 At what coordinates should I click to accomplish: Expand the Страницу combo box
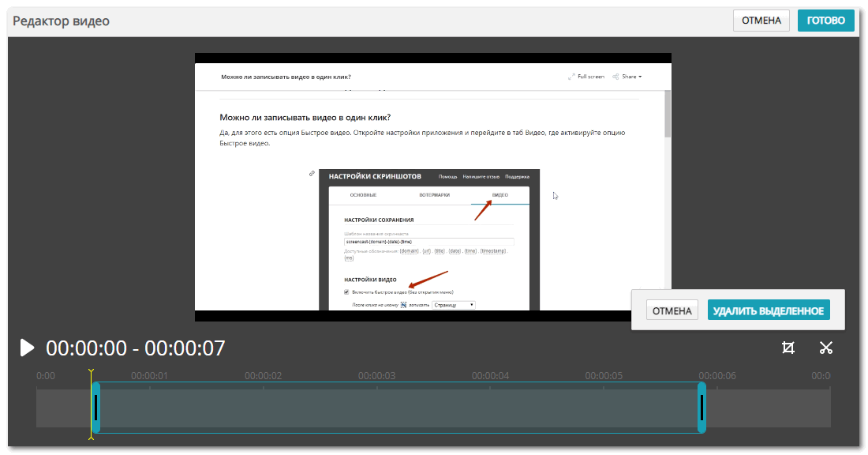(x=454, y=304)
